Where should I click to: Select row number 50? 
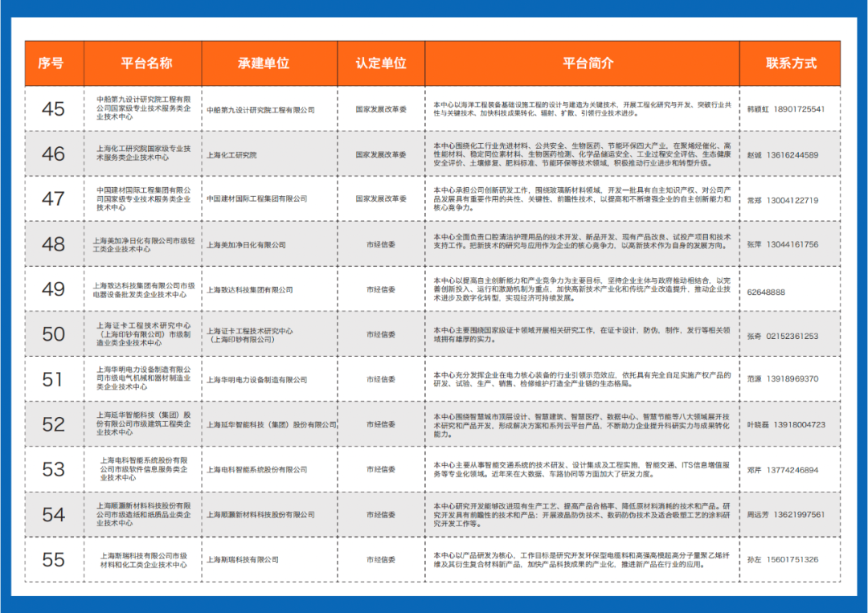53,334
